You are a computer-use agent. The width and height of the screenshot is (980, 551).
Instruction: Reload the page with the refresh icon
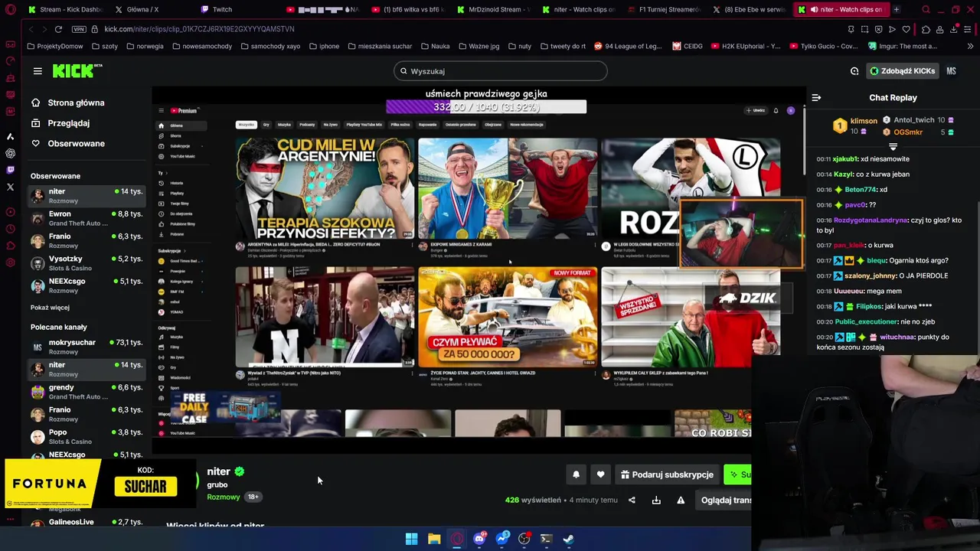click(58, 29)
